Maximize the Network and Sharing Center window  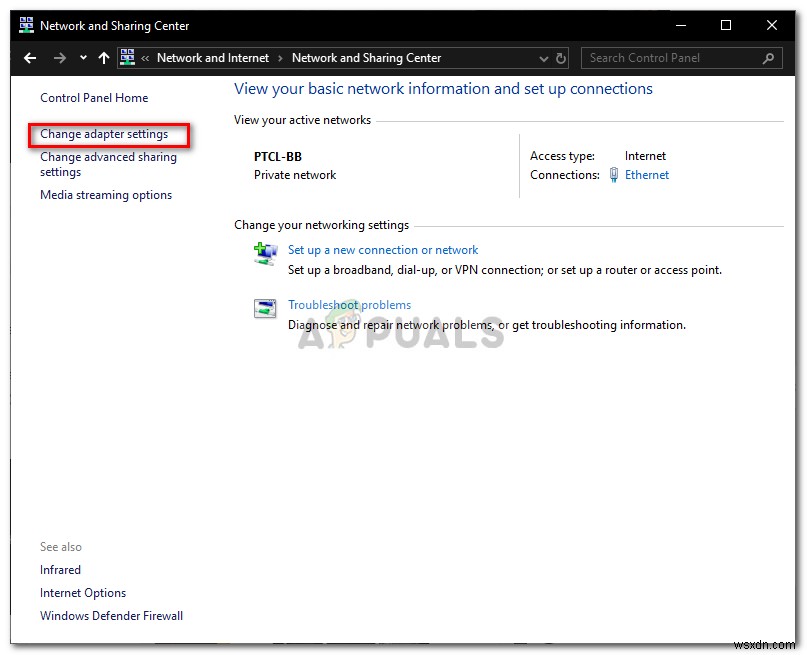(726, 25)
